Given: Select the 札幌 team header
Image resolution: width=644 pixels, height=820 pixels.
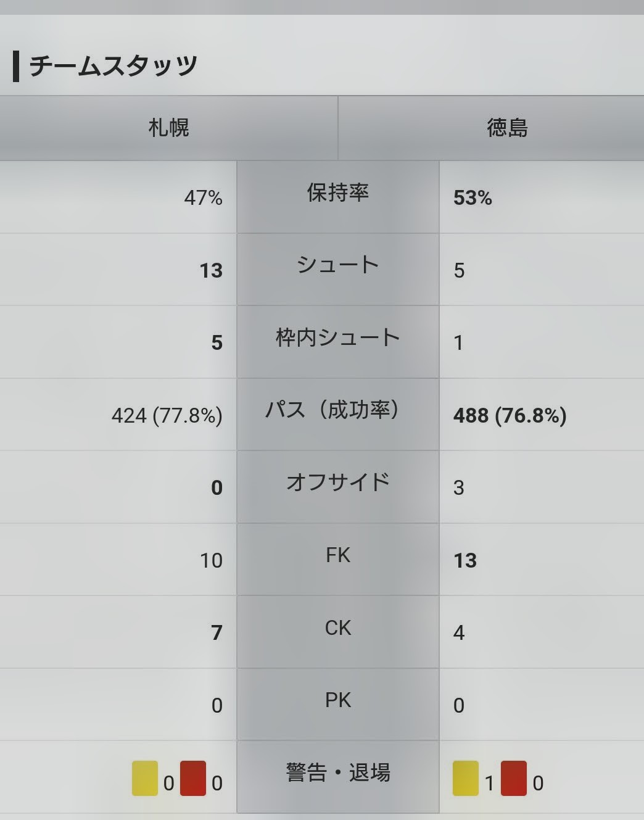Looking at the screenshot, I should [x=168, y=128].
